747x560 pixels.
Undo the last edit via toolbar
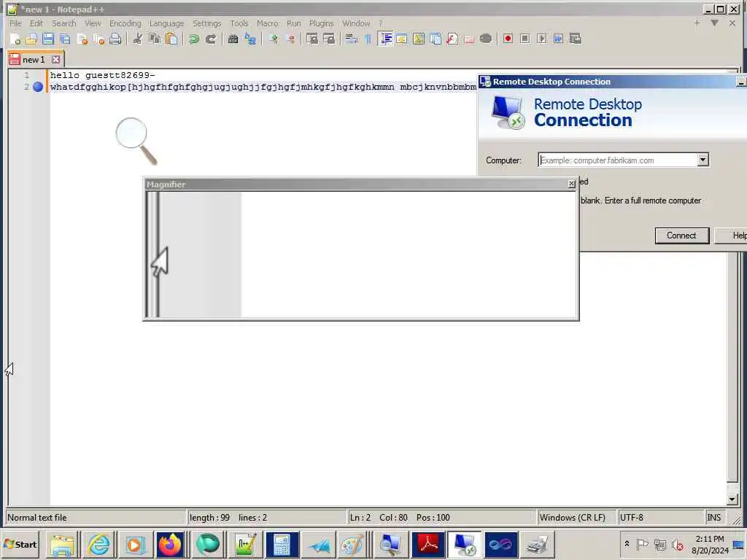(193, 39)
